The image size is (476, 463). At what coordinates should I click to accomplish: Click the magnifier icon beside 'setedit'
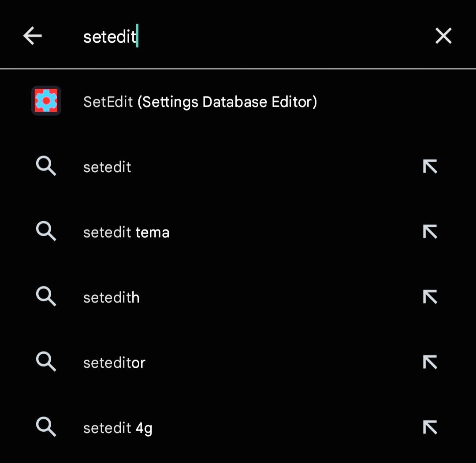(46, 167)
